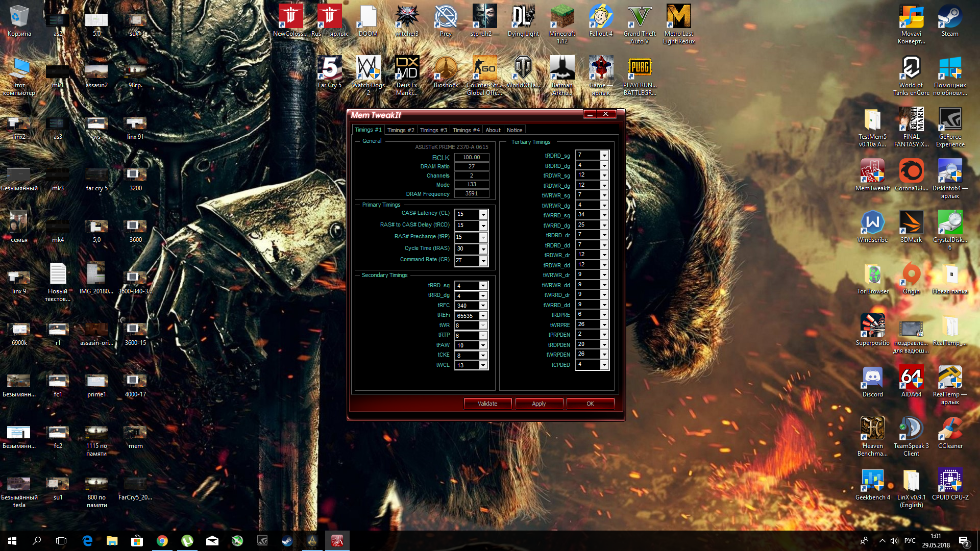The height and width of the screenshot is (551, 980).
Task: Open the tRDRD_sg tertiary timing dropdown
Action: click(x=604, y=155)
